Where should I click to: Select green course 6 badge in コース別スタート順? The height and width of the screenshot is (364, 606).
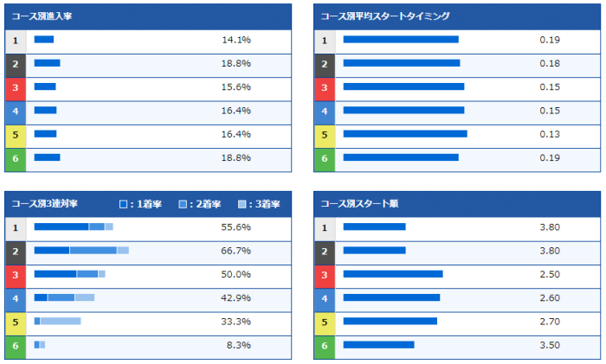324,344
